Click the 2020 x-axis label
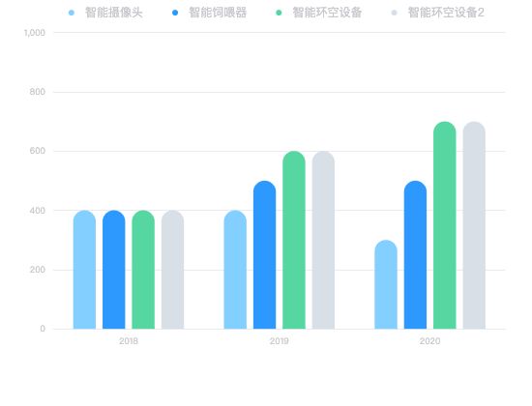Viewport: 532px width, 406px height. coord(429,341)
